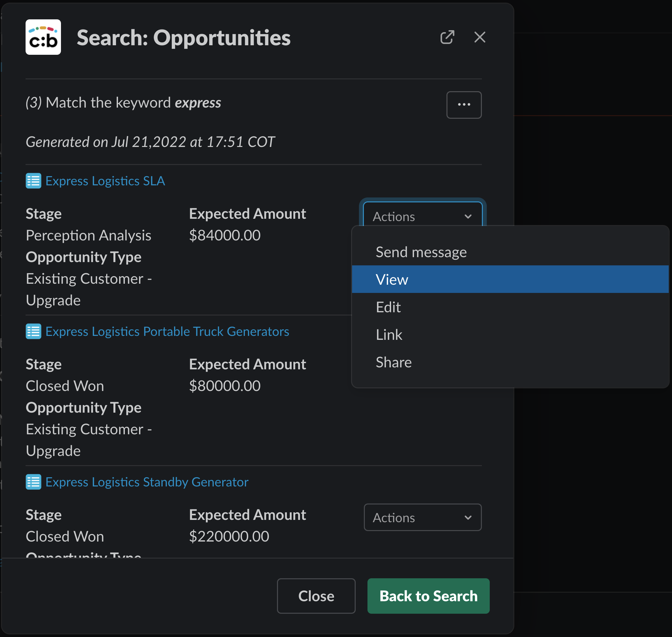Choose Link from the Actions menu
The width and height of the screenshot is (672, 637).
pos(388,335)
